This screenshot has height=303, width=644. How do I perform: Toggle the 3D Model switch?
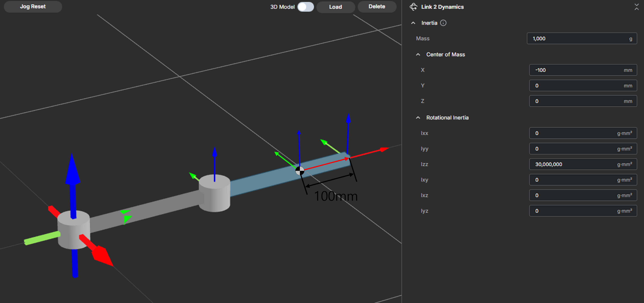pos(306,7)
